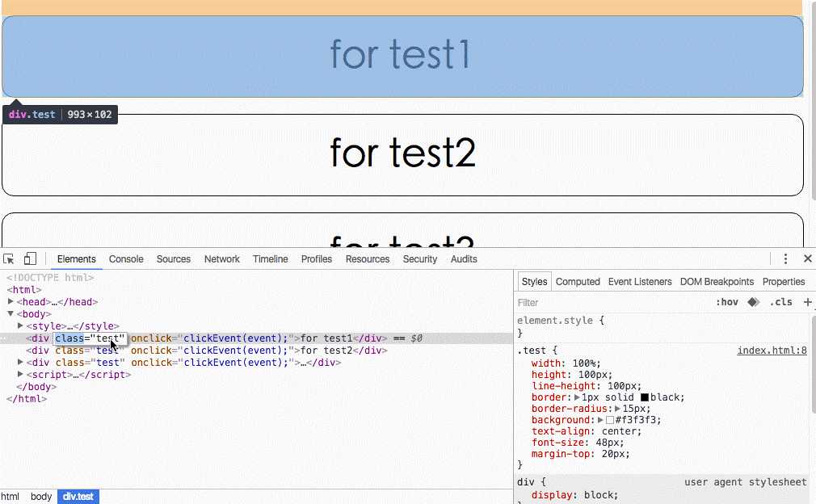Click the .test selector in Styles

[x=532, y=350]
